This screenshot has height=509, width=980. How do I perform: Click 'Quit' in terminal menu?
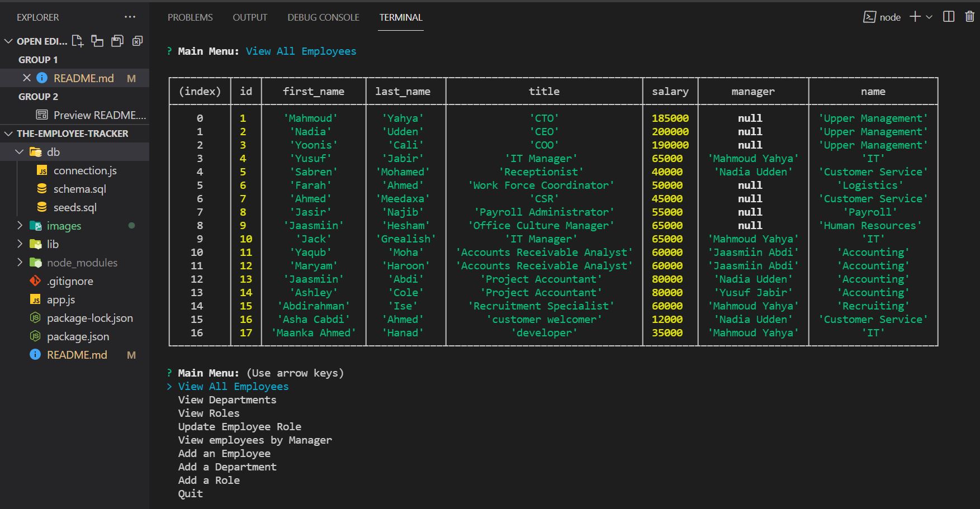point(190,493)
